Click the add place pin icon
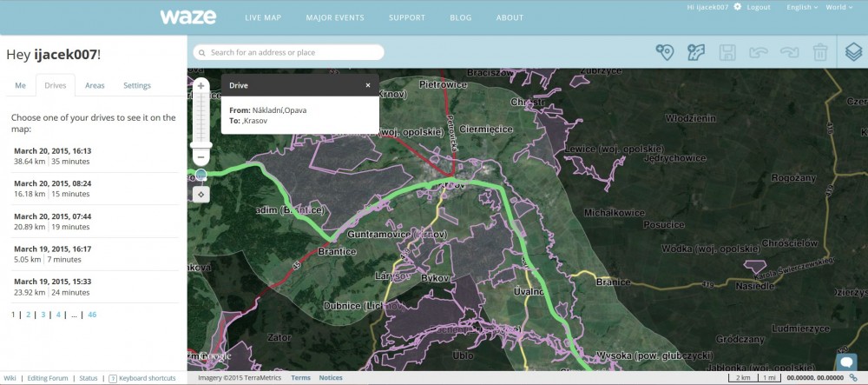Image resolution: width=868 pixels, height=385 pixels. (665, 52)
